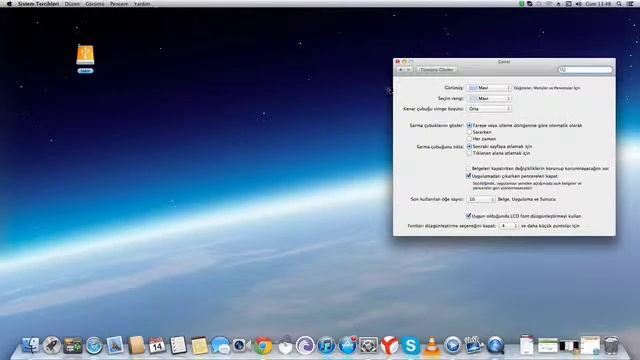
Task: Open App Store icon with badge
Action: (347, 345)
